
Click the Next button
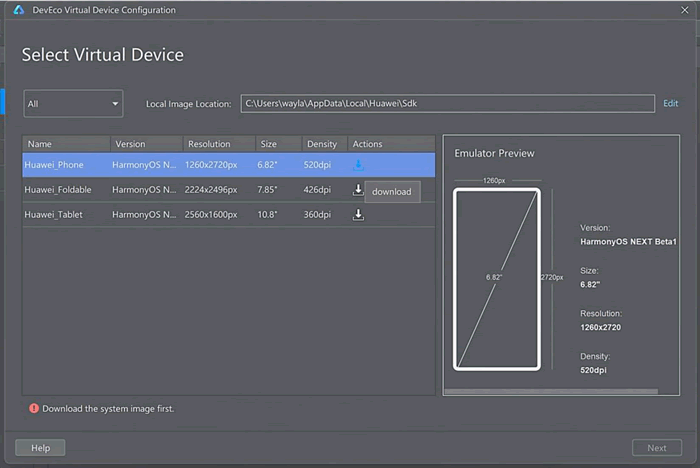point(657,447)
